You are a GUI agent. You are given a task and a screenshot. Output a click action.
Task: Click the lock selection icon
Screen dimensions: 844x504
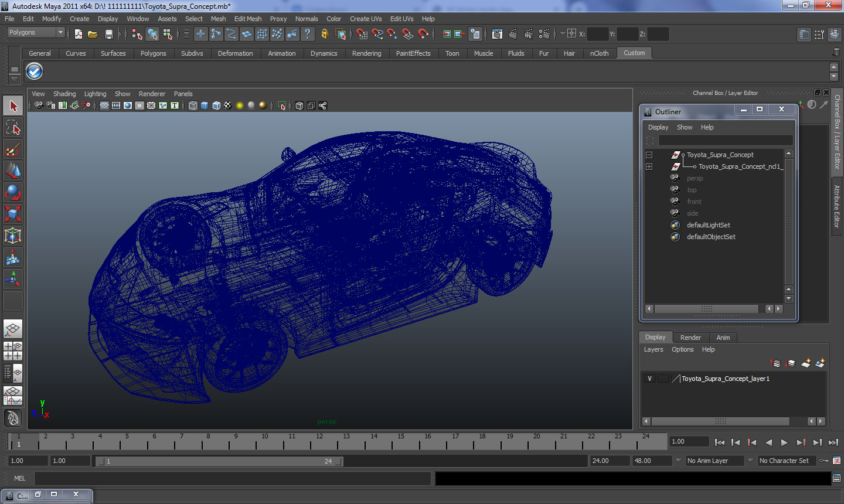point(325,34)
